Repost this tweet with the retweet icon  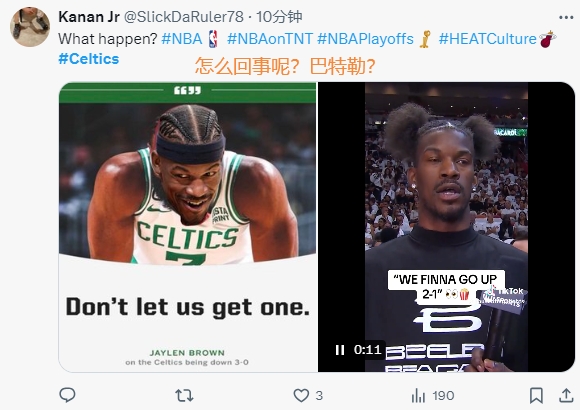(x=184, y=396)
